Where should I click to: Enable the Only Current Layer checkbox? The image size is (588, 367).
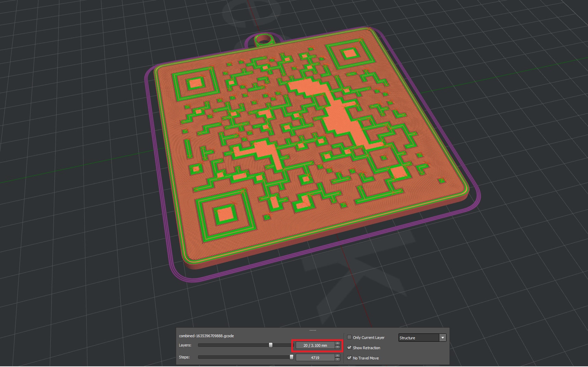coord(349,337)
